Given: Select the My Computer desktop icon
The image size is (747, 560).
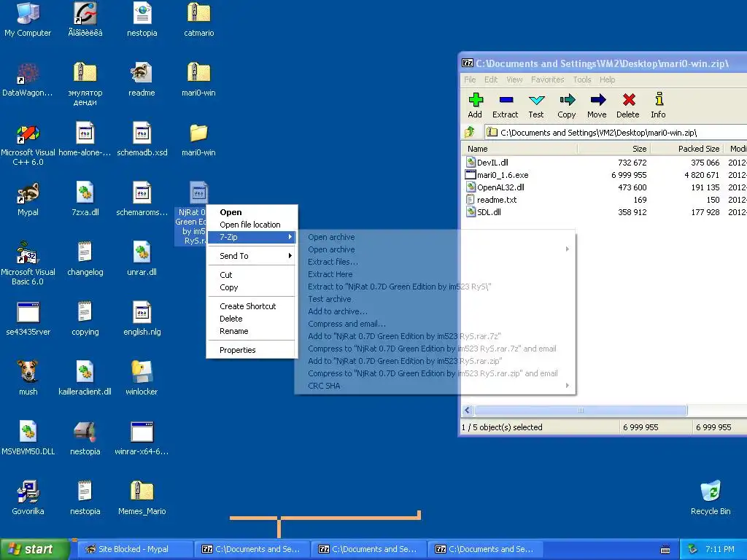Looking at the screenshot, I should click(x=28, y=20).
